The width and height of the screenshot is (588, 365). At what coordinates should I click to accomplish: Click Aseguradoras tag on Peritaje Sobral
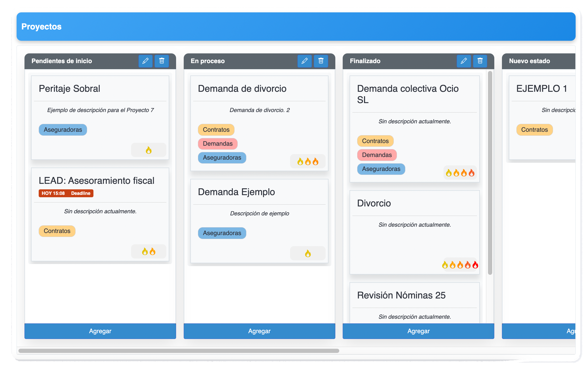[63, 130]
